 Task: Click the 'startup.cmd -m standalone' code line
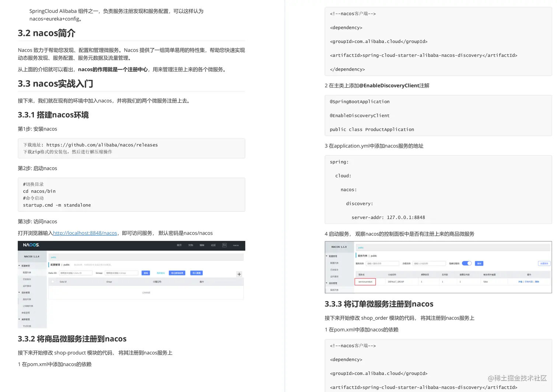57,205
